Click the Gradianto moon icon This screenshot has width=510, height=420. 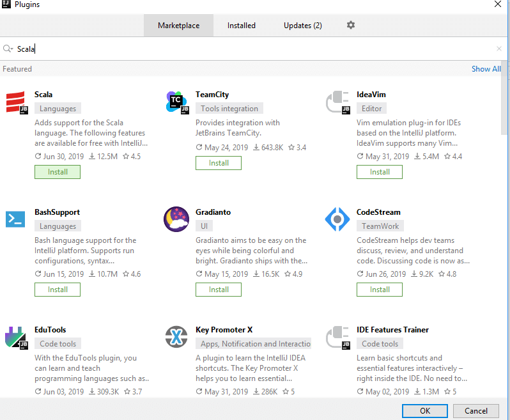pyautogui.click(x=176, y=219)
